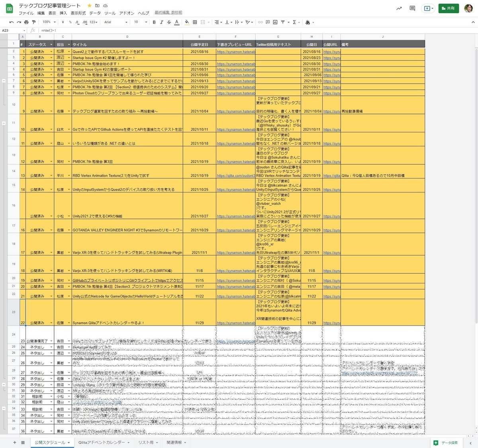Click the redo icon in the toolbar
This screenshot has width=478, height=448.
coord(19,22)
